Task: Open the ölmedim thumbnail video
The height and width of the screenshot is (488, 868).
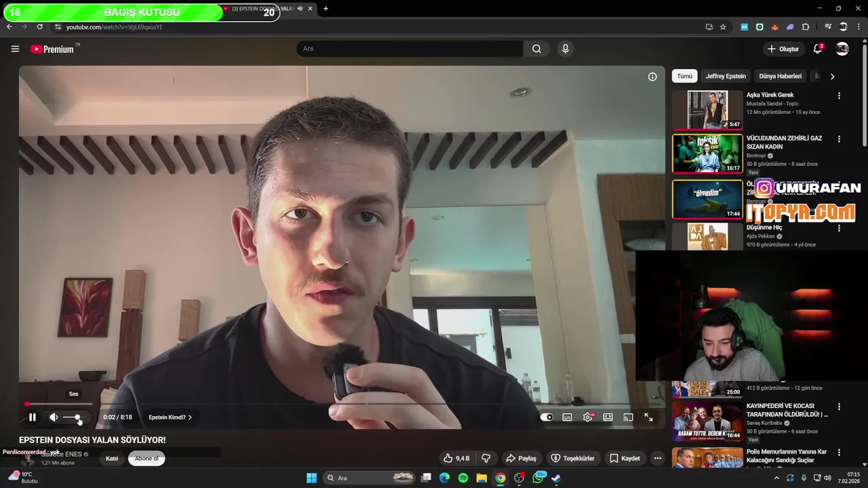Action: [707, 199]
